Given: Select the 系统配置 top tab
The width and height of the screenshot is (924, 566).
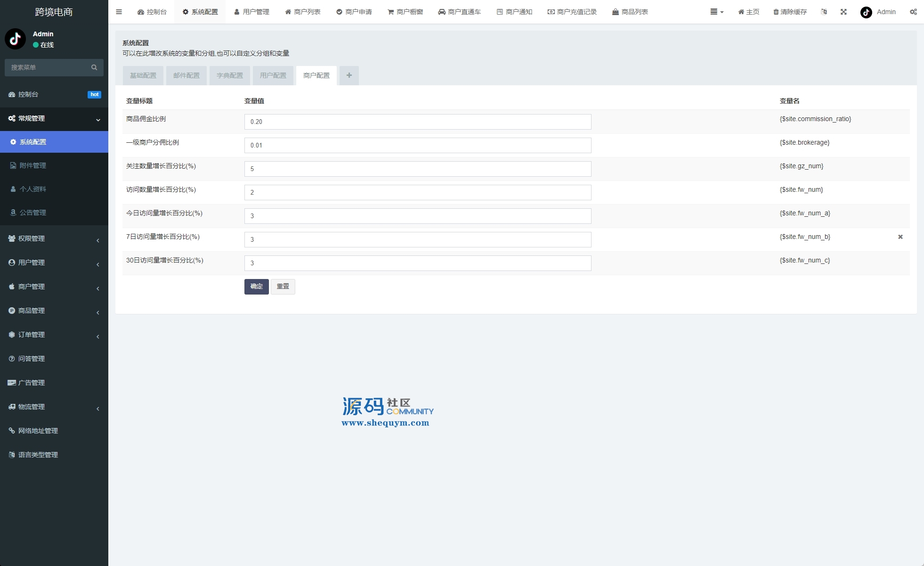Looking at the screenshot, I should 200,12.
